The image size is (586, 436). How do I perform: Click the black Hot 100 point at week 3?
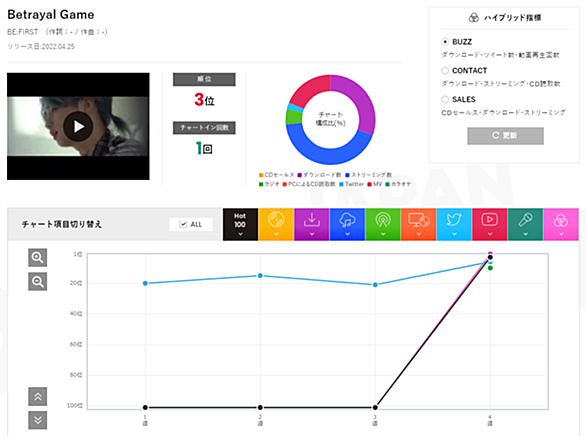click(x=375, y=407)
